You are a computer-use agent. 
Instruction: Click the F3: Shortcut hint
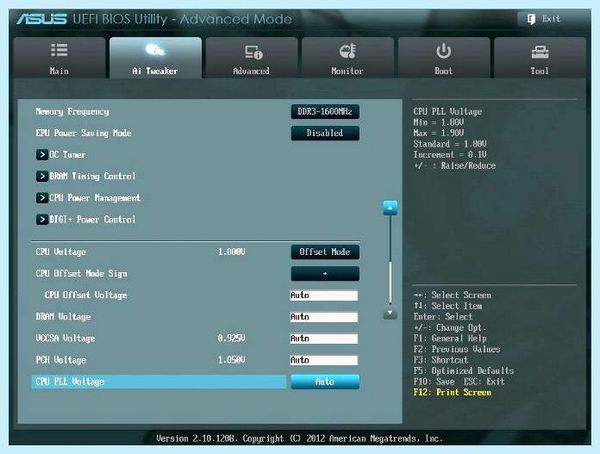(441, 360)
